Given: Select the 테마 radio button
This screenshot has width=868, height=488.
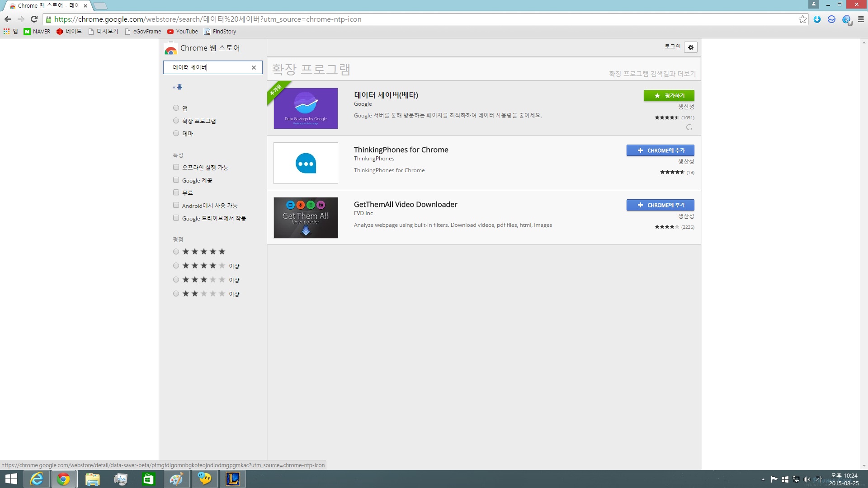Looking at the screenshot, I should pyautogui.click(x=176, y=133).
